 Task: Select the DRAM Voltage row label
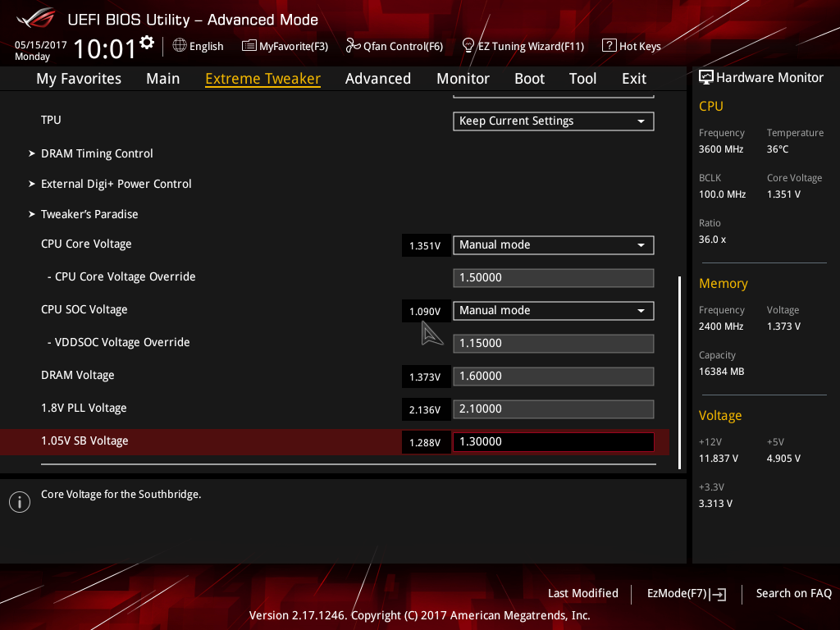click(x=78, y=376)
